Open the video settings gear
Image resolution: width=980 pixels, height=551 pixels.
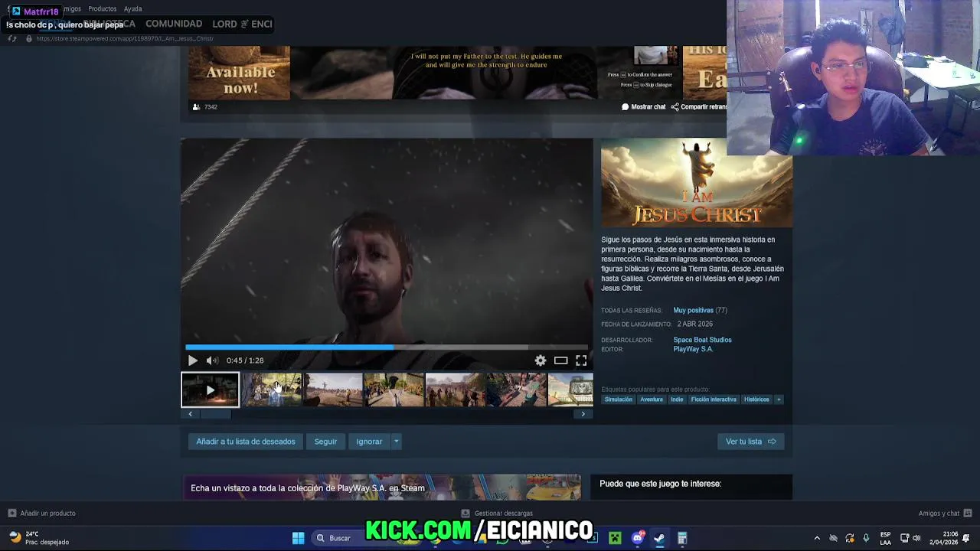coord(541,360)
